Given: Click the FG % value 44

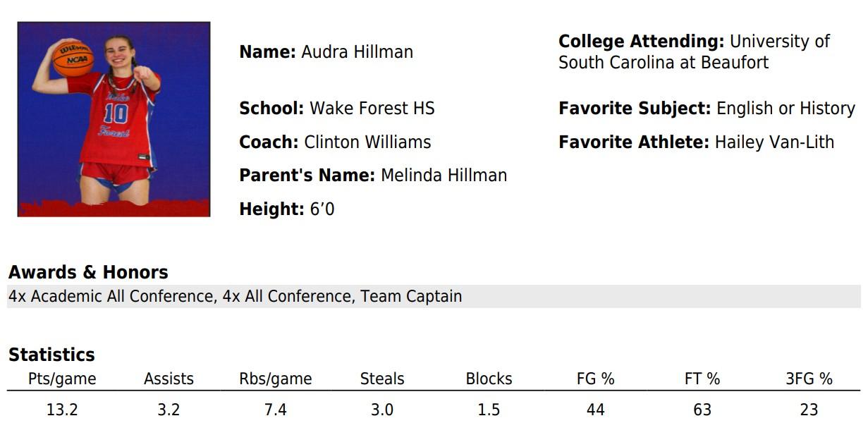Looking at the screenshot, I should [595, 410].
